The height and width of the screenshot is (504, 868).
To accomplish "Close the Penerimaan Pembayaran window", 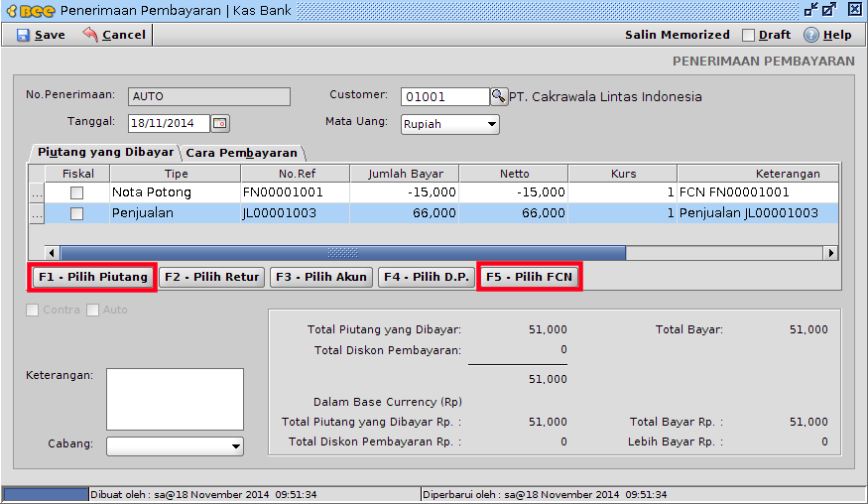I will (x=855, y=9).
